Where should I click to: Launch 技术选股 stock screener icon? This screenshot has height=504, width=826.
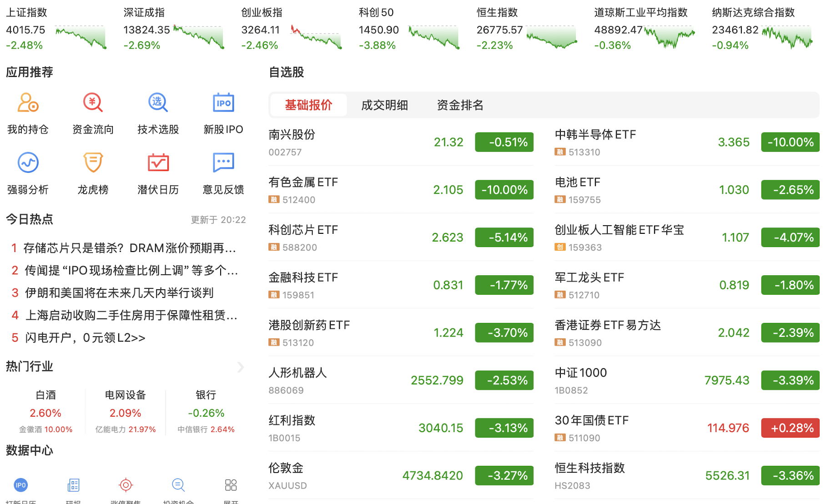(158, 103)
